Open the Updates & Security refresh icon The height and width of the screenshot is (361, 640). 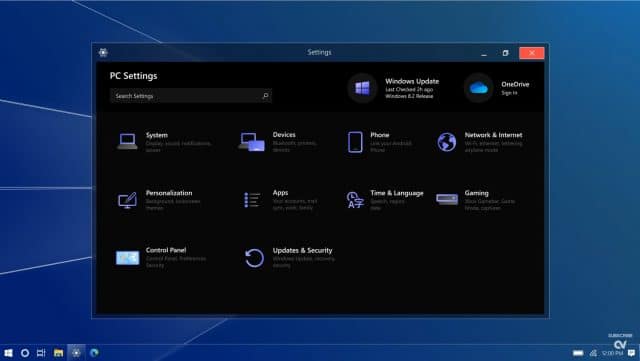point(254,258)
